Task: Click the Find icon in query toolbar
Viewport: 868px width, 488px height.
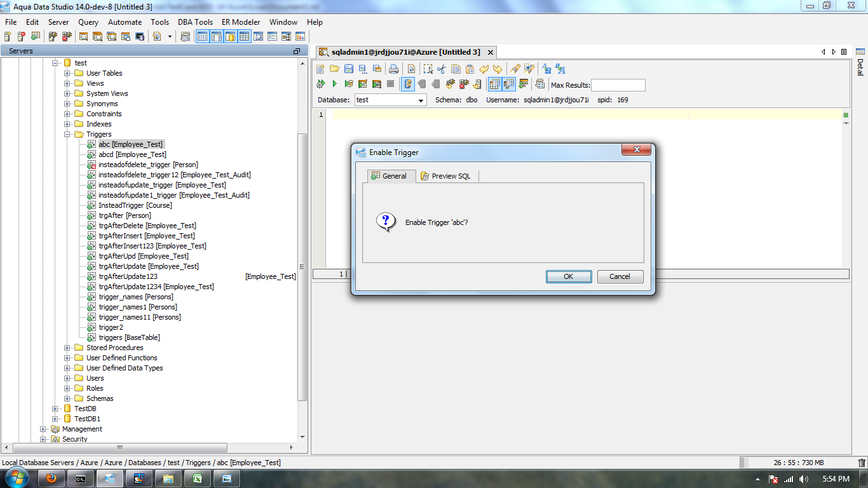Action: pyautogui.click(x=515, y=69)
